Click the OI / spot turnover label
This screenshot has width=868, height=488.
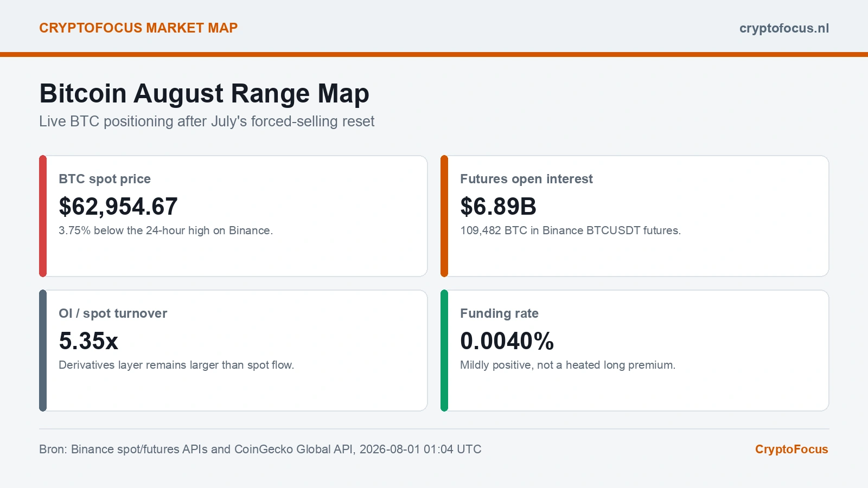pyautogui.click(x=113, y=313)
